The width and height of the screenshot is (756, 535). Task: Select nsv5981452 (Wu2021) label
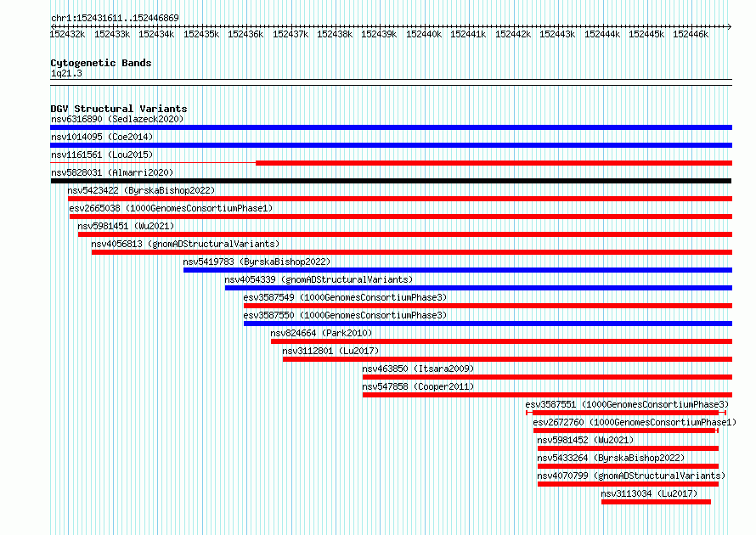pyautogui.click(x=585, y=440)
